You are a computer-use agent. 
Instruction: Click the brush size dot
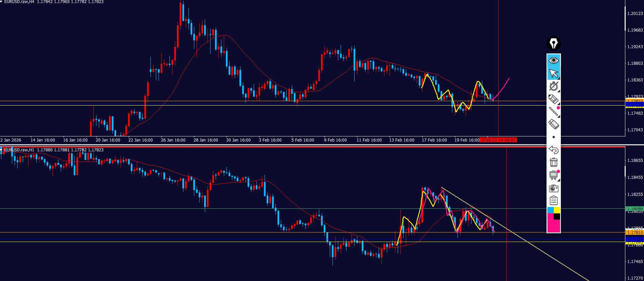(x=554, y=137)
